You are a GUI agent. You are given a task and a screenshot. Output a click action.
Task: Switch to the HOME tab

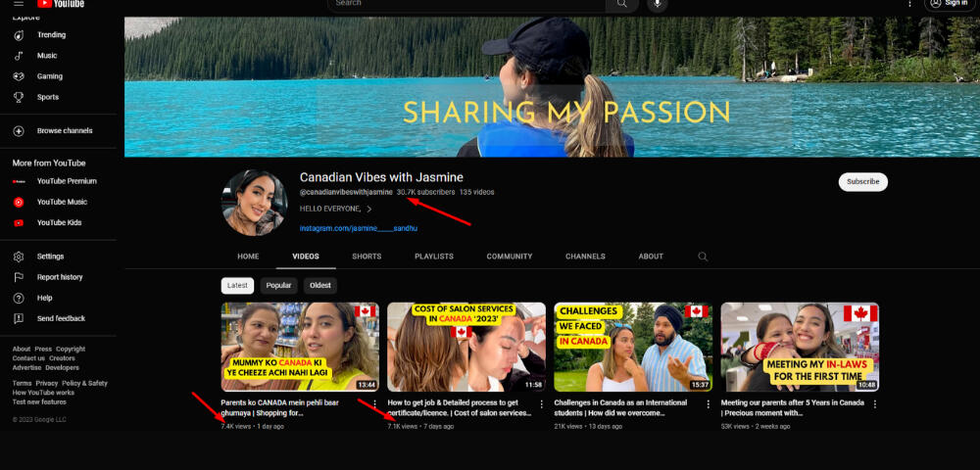pyautogui.click(x=248, y=257)
